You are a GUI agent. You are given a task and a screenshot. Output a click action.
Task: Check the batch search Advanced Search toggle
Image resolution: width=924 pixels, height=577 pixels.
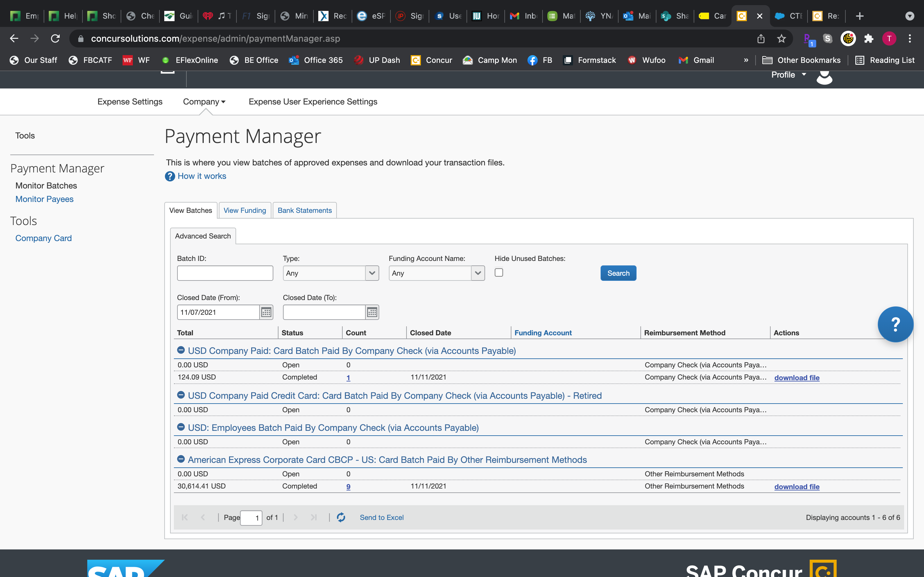tap(202, 235)
